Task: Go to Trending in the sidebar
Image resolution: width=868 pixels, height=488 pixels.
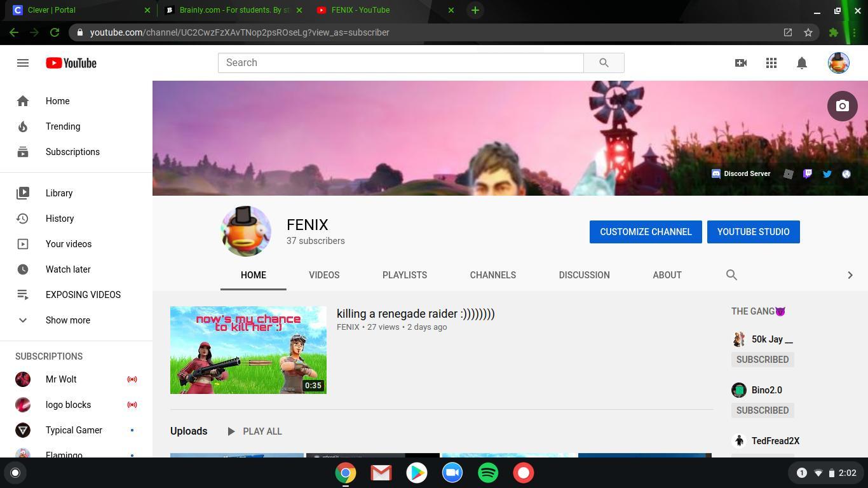Action: click(76, 126)
